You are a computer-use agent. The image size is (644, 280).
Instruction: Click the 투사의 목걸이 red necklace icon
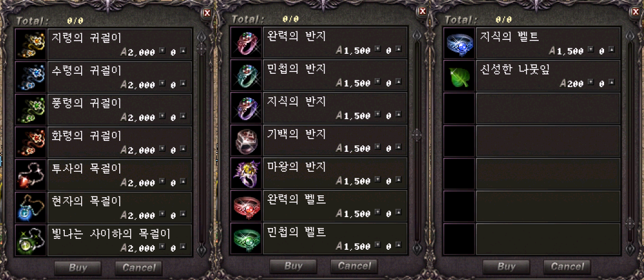tap(31, 175)
